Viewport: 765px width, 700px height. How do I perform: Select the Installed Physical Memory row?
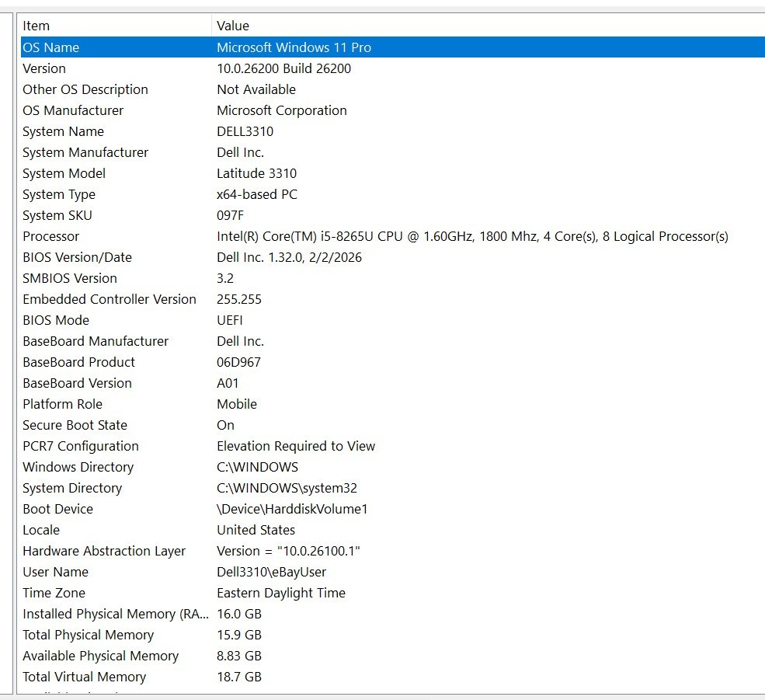(393, 614)
